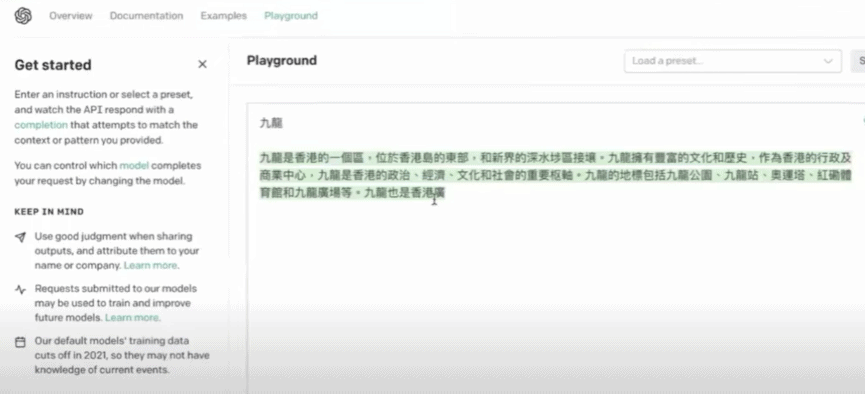Viewport: 865px width, 394px height.
Task: Open the Load a preset dropdown
Action: tap(733, 61)
